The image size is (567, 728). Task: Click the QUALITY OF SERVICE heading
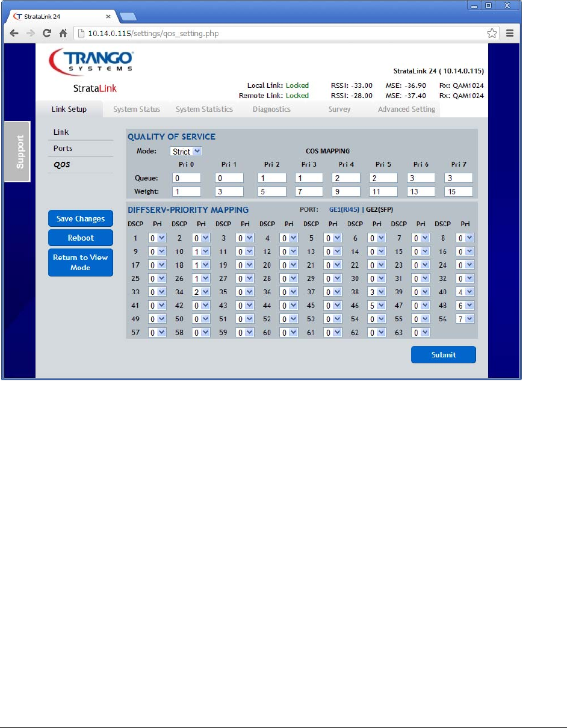(x=172, y=137)
